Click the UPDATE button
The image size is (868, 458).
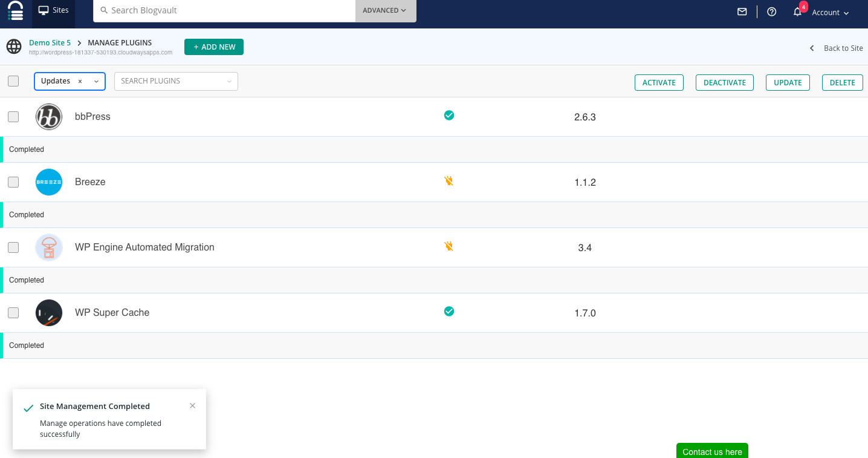[x=788, y=83]
